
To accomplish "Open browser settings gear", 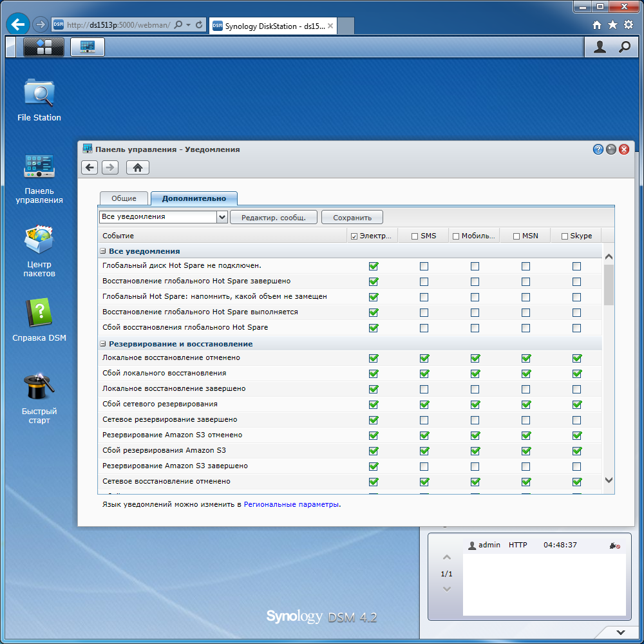I will [629, 25].
